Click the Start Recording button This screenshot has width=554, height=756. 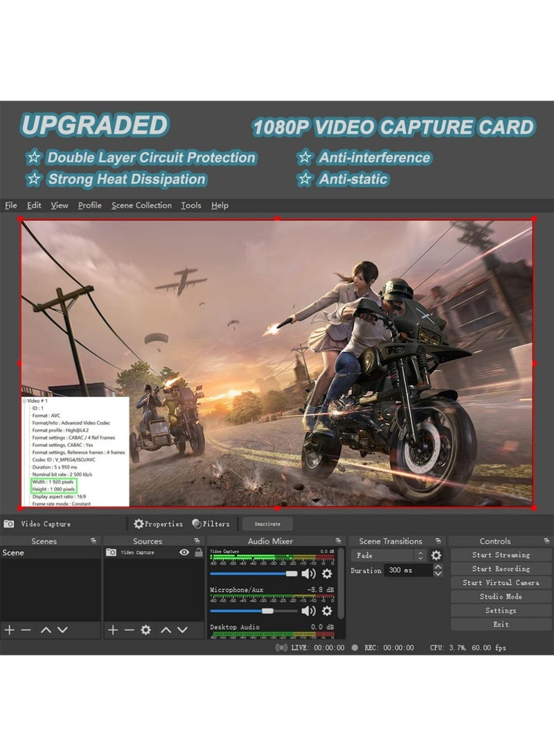coord(501,569)
